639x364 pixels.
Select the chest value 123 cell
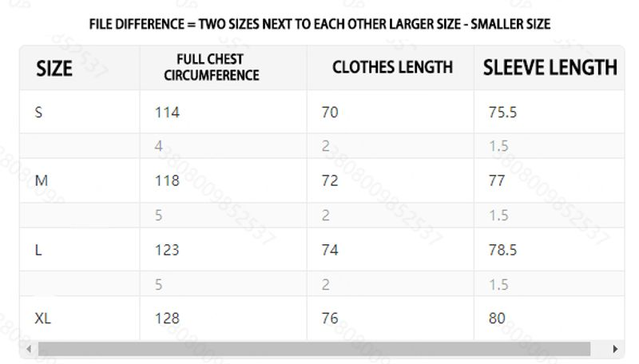(x=167, y=250)
